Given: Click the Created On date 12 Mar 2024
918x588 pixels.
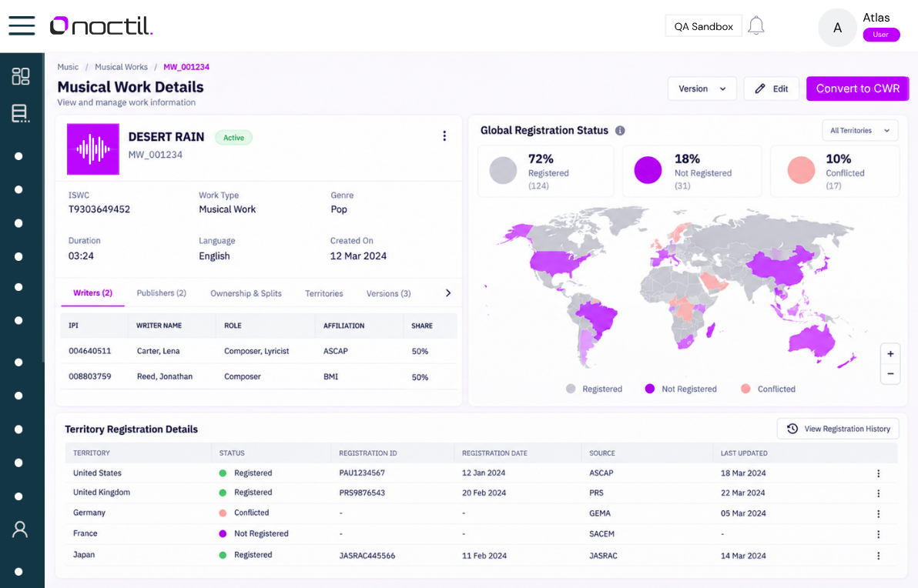Looking at the screenshot, I should (x=358, y=256).
